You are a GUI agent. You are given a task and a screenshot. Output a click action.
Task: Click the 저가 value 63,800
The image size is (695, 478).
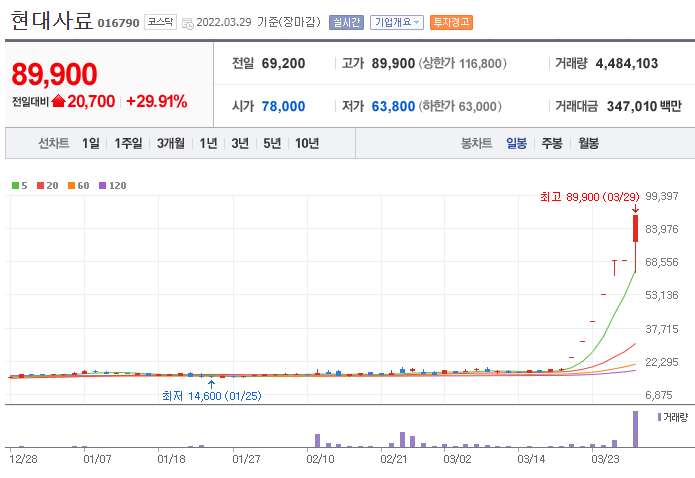pyautogui.click(x=393, y=106)
